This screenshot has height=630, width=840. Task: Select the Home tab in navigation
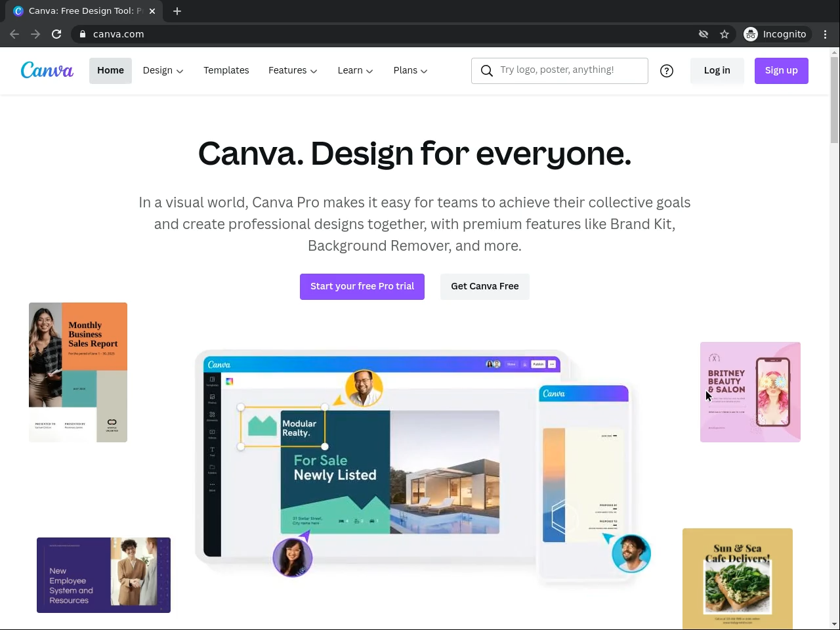point(110,70)
